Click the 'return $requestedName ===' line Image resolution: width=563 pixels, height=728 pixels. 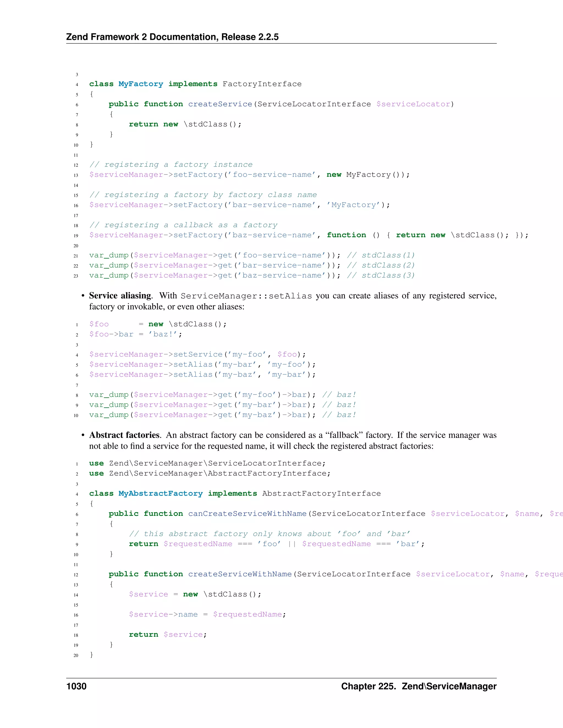click(x=277, y=544)
